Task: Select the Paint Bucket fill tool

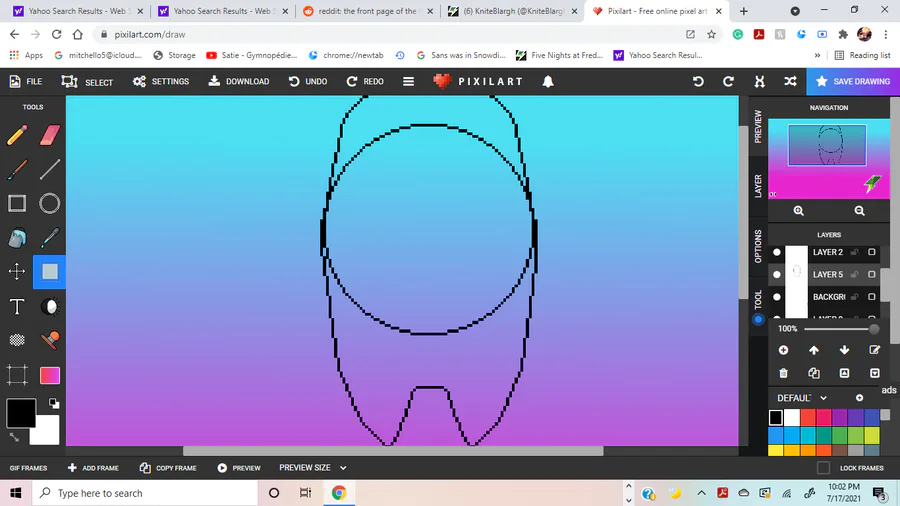Action: click(x=17, y=238)
